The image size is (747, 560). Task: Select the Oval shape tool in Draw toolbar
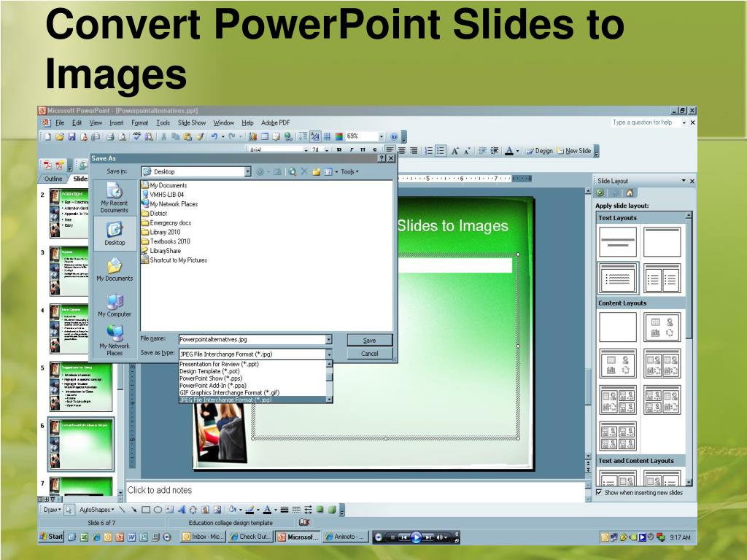click(x=158, y=510)
